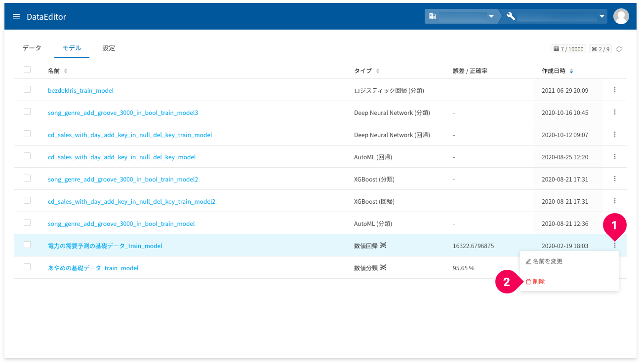Check the box for song_genre_add_groove_3000_in_bool_train_model3
This screenshot has height=364, width=641.
[x=27, y=111]
